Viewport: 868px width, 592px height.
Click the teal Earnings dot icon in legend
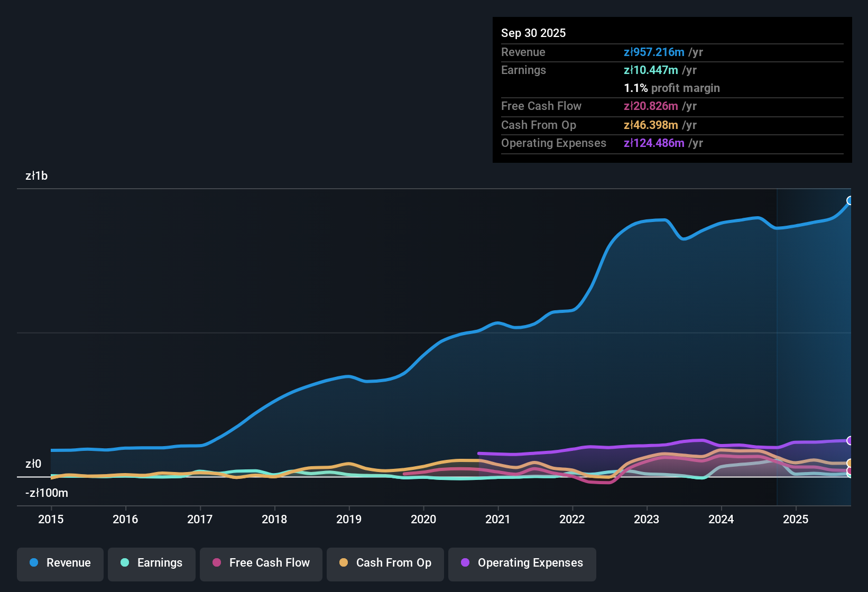(x=125, y=563)
